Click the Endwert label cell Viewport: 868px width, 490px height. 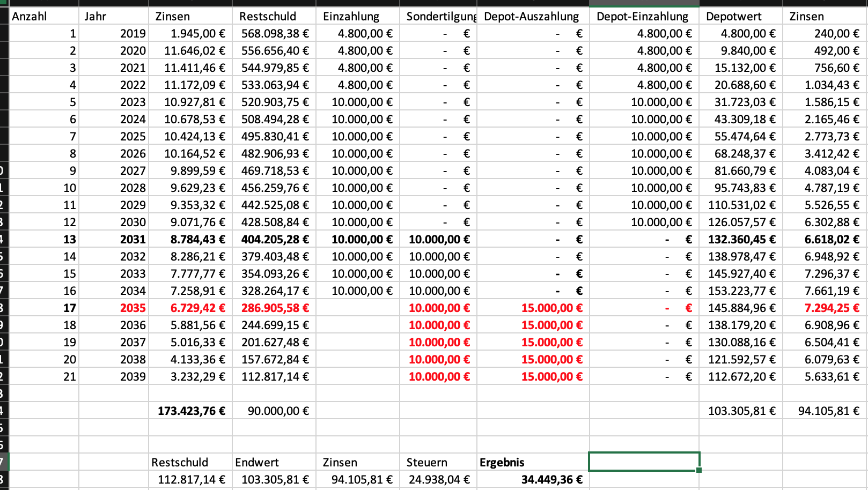[x=274, y=462]
